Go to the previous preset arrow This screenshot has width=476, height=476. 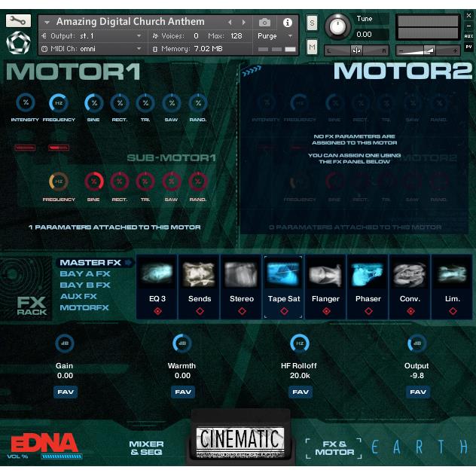pyautogui.click(x=230, y=22)
